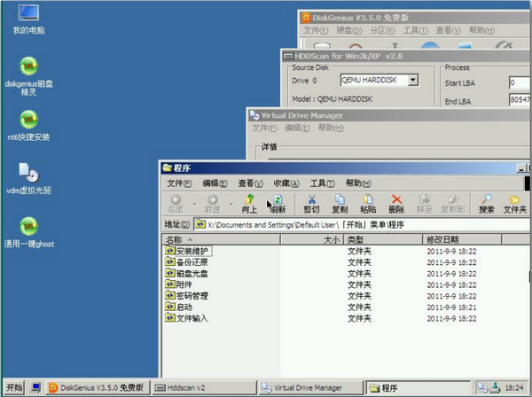The width and height of the screenshot is (532, 397).
Task: Click the End LBA input field
Action: point(520,99)
